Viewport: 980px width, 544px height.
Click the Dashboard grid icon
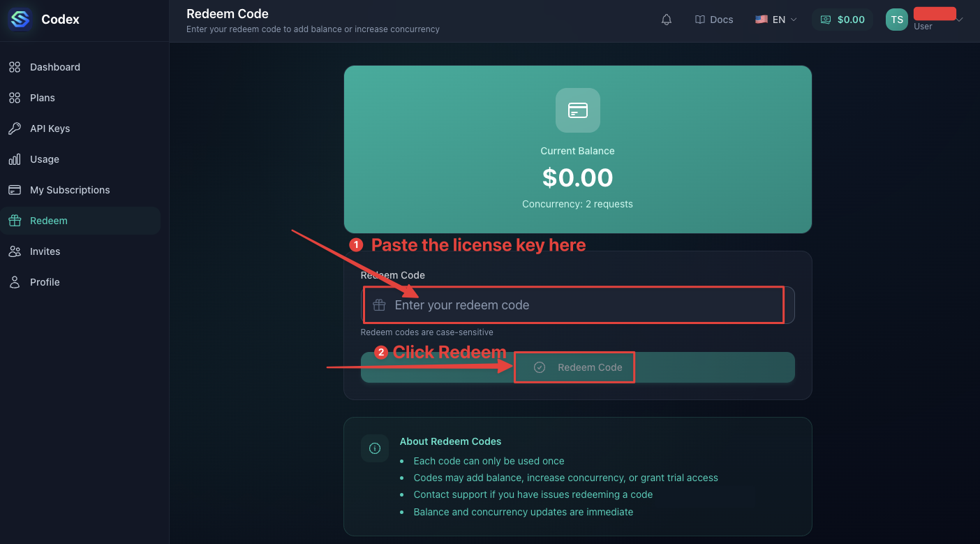click(x=15, y=67)
